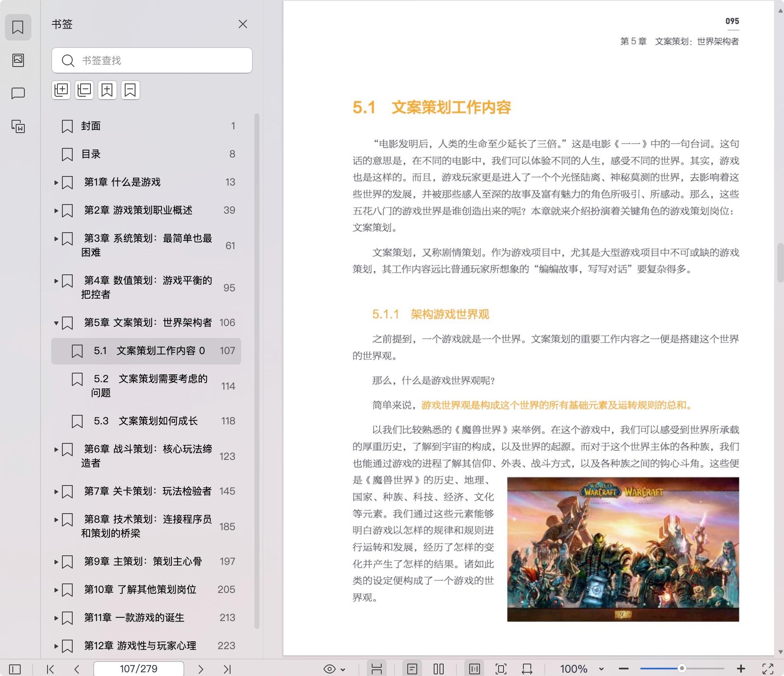Click the zoom slider handle

point(682,669)
